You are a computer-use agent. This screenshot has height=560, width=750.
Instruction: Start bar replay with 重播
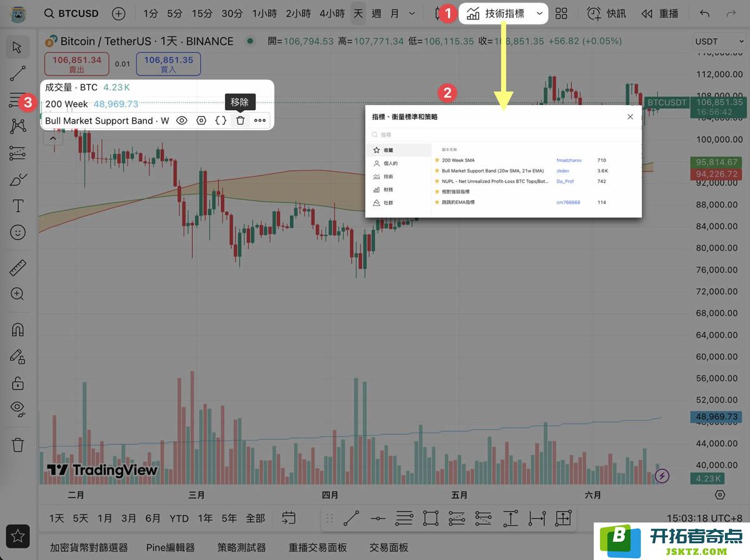tap(659, 13)
